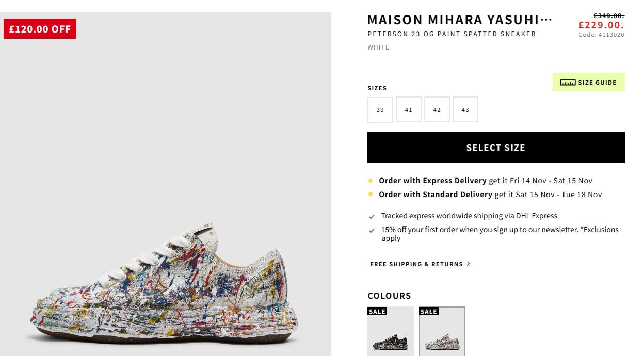Click the sale price £229.00
Screen dimensions: 644x356
click(601, 25)
